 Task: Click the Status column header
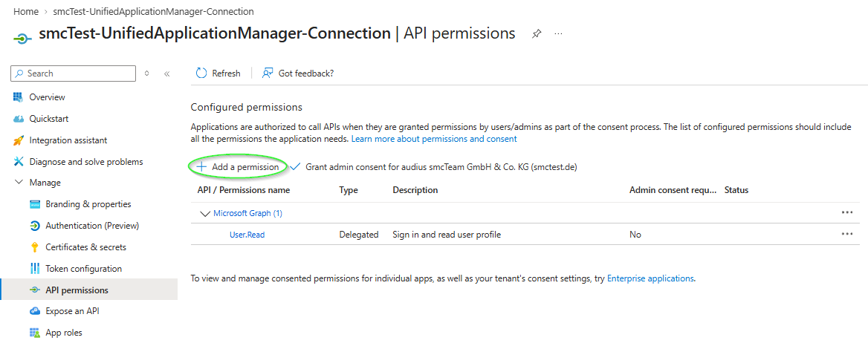736,190
